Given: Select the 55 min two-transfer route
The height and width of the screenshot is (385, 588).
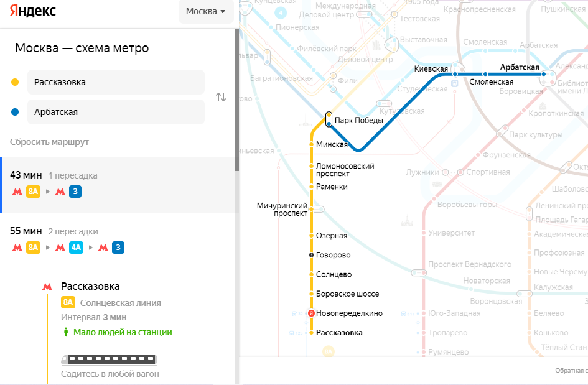Looking at the screenshot, I should pyautogui.click(x=118, y=240).
